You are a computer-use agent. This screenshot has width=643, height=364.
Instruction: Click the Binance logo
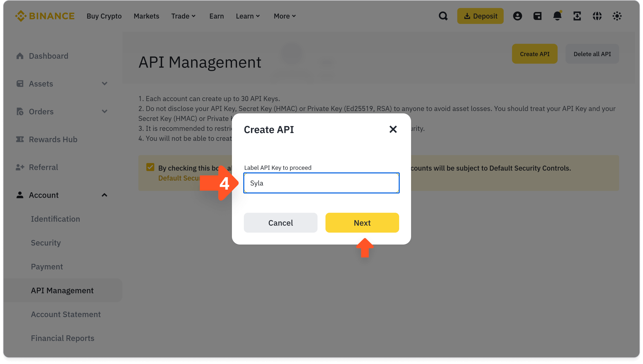point(45,16)
